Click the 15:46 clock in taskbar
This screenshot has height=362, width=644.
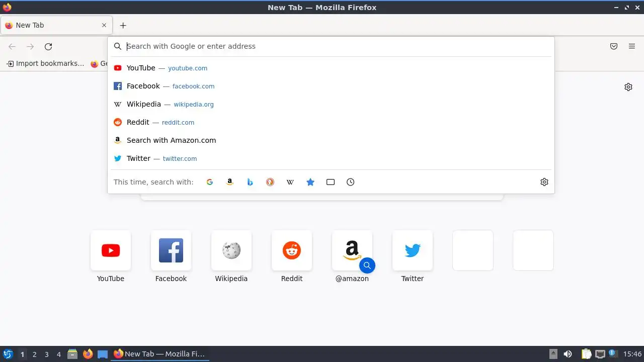(632, 354)
